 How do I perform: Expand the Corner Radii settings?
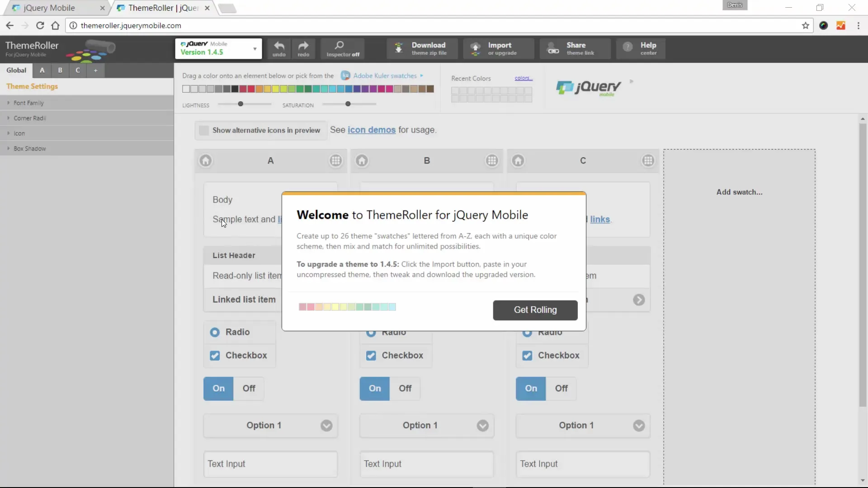click(x=87, y=118)
